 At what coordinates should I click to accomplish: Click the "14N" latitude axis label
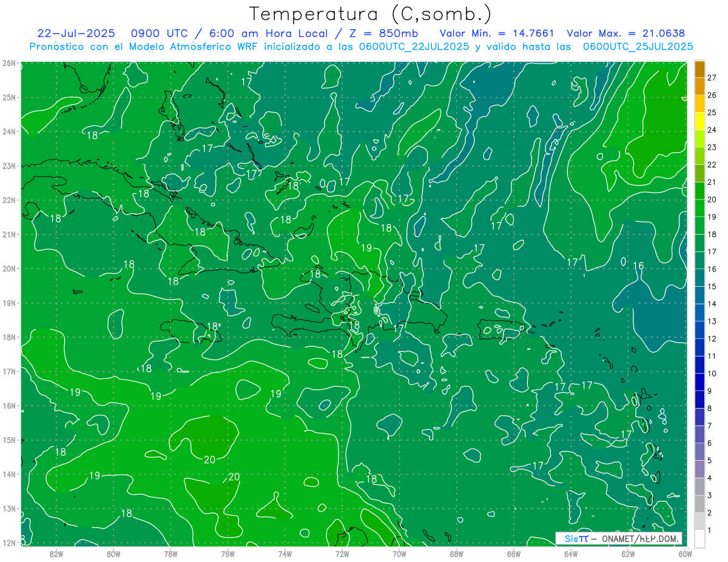pos(8,474)
